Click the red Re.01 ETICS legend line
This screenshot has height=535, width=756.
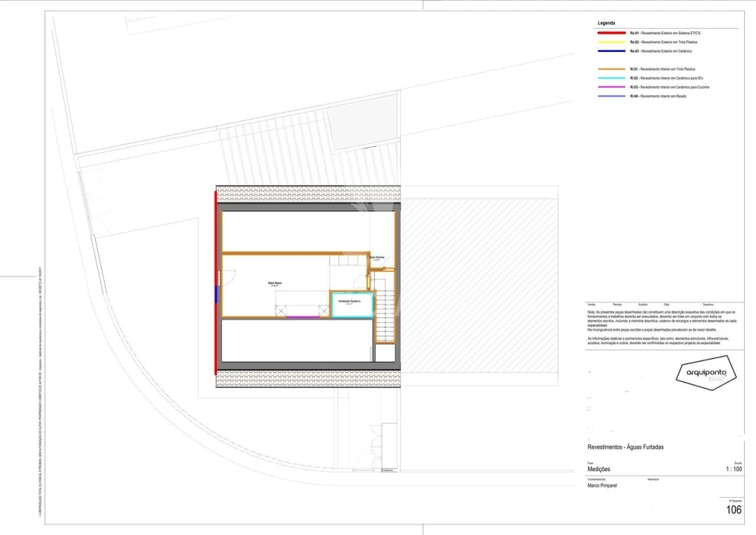click(x=611, y=33)
